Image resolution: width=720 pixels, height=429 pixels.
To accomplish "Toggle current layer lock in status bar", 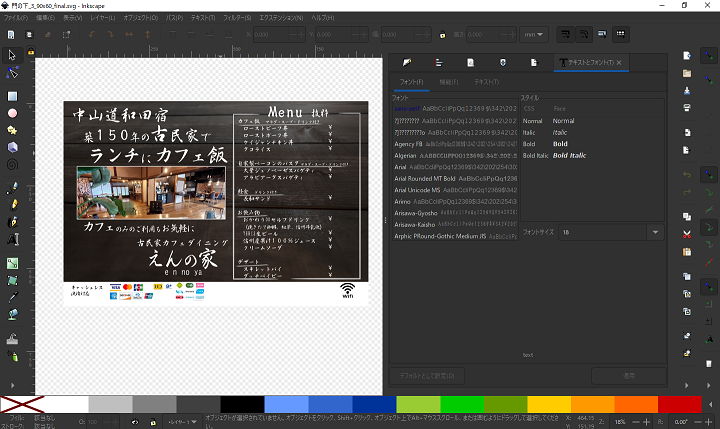I will tap(153, 422).
